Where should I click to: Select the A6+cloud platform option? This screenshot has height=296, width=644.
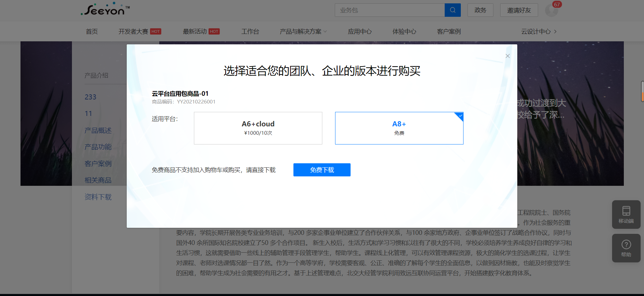(x=258, y=128)
